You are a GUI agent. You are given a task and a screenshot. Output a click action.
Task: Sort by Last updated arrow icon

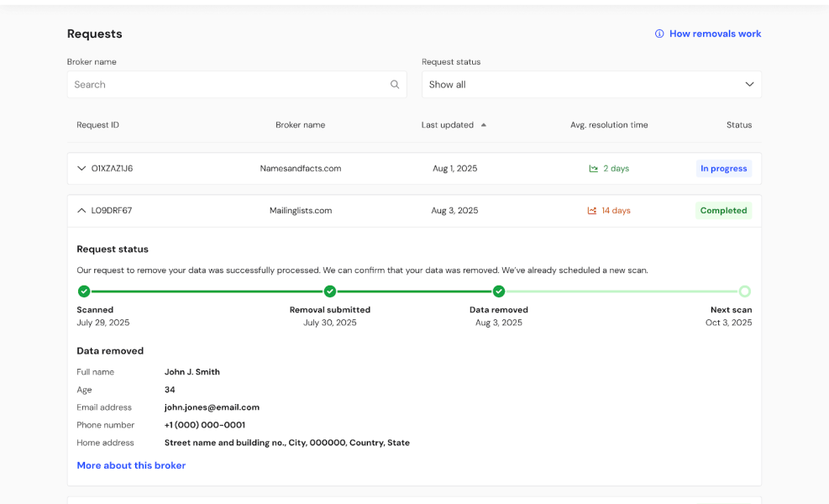pyautogui.click(x=483, y=125)
